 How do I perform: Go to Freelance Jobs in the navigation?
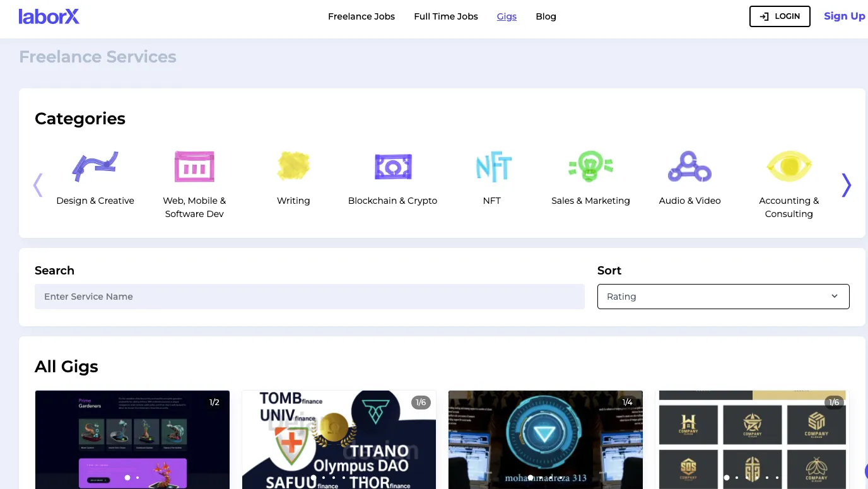(361, 16)
